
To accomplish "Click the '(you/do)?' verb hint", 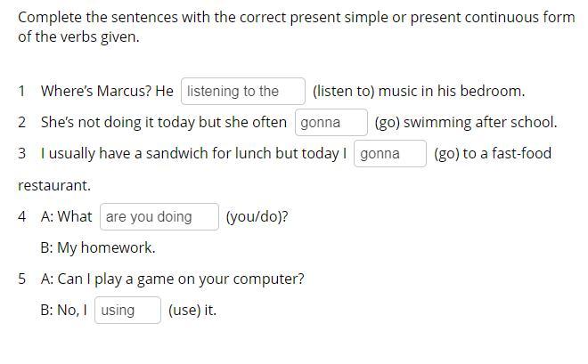I will (257, 216).
